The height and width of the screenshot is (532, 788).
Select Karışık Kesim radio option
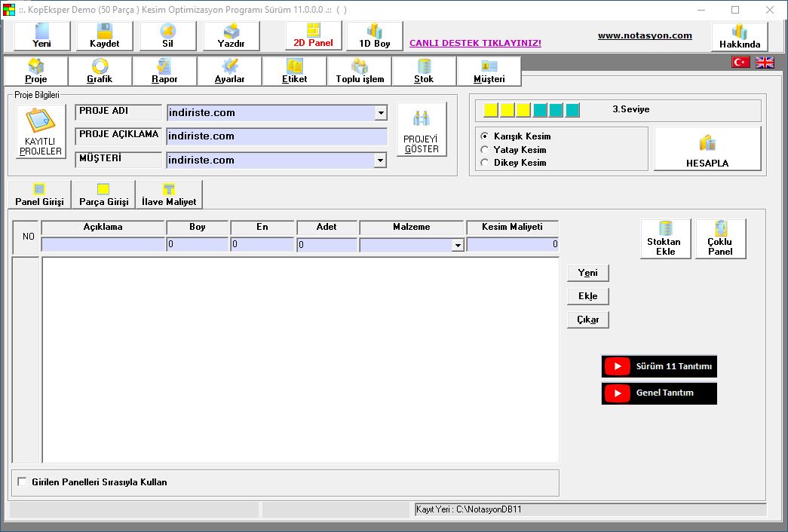pyautogui.click(x=484, y=136)
